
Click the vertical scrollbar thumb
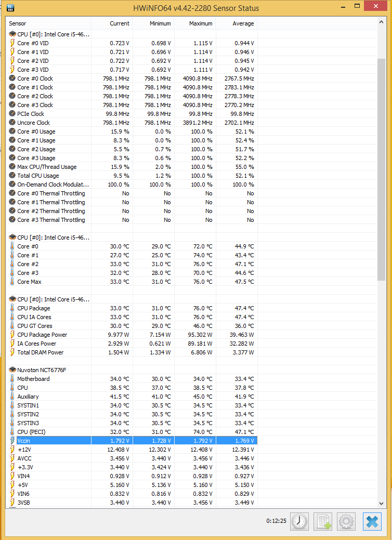381,169
